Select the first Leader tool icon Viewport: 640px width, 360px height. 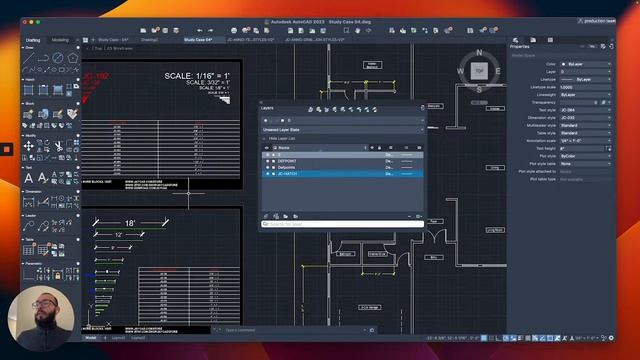click(x=29, y=226)
